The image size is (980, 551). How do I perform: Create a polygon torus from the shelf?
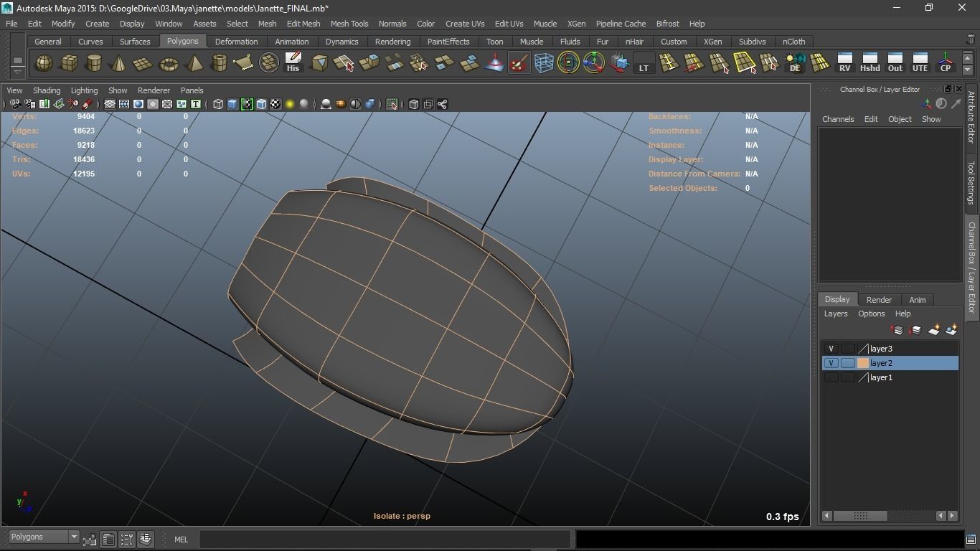[x=169, y=63]
